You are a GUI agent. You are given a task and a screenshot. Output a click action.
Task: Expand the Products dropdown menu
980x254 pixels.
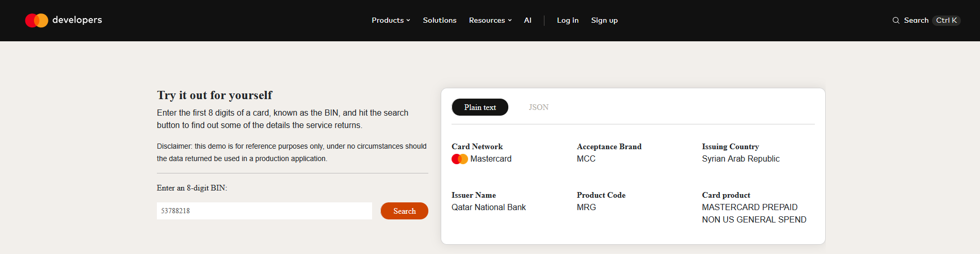391,20
